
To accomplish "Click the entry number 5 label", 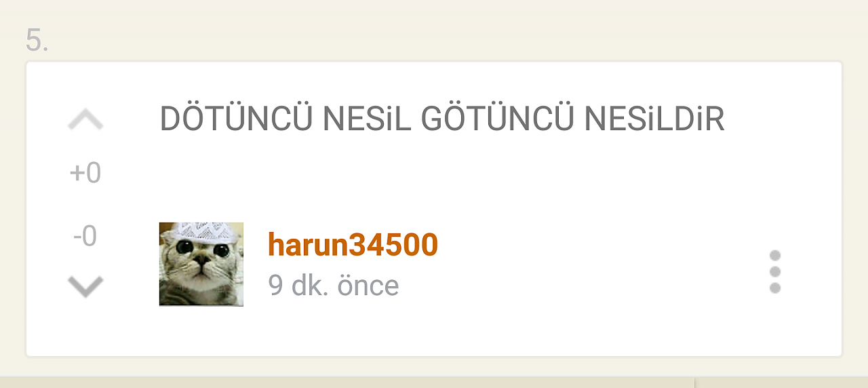I will pyautogui.click(x=37, y=40).
